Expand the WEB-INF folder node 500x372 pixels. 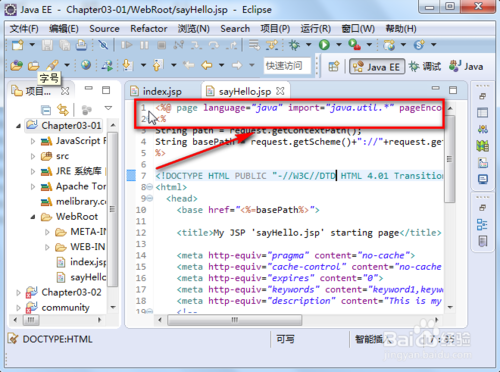tap(47, 247)
